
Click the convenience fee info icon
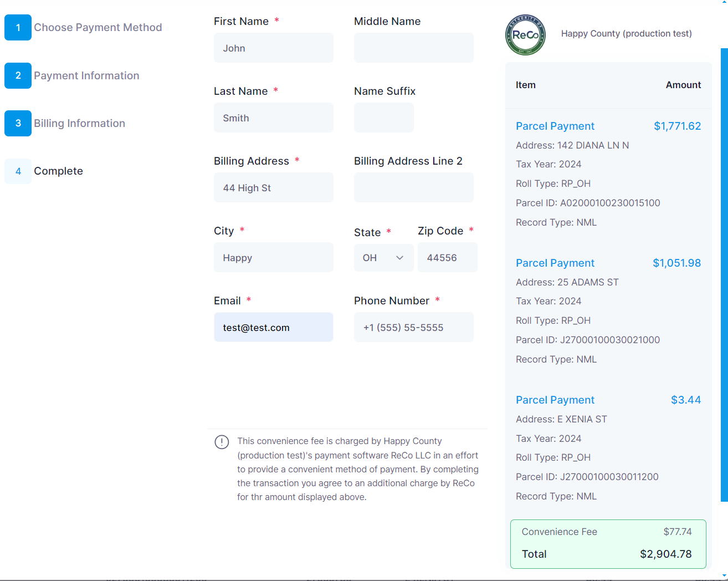pos(222,442)
